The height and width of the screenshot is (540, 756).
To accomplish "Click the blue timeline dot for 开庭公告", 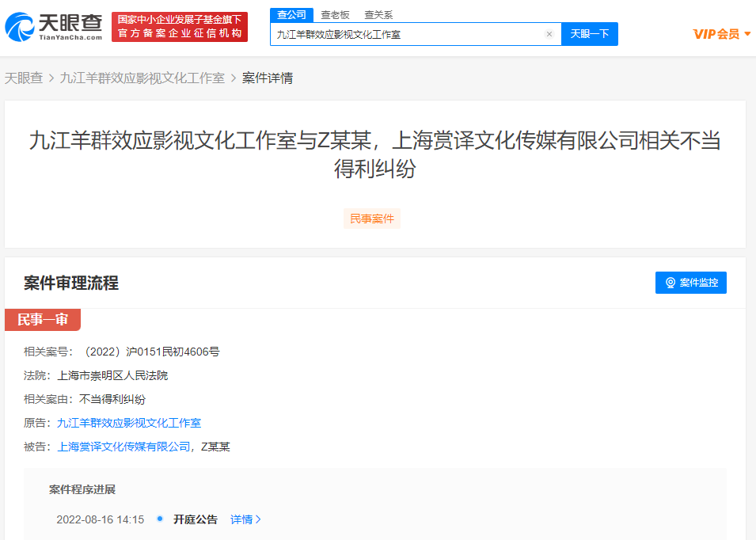I will [160, 519].
